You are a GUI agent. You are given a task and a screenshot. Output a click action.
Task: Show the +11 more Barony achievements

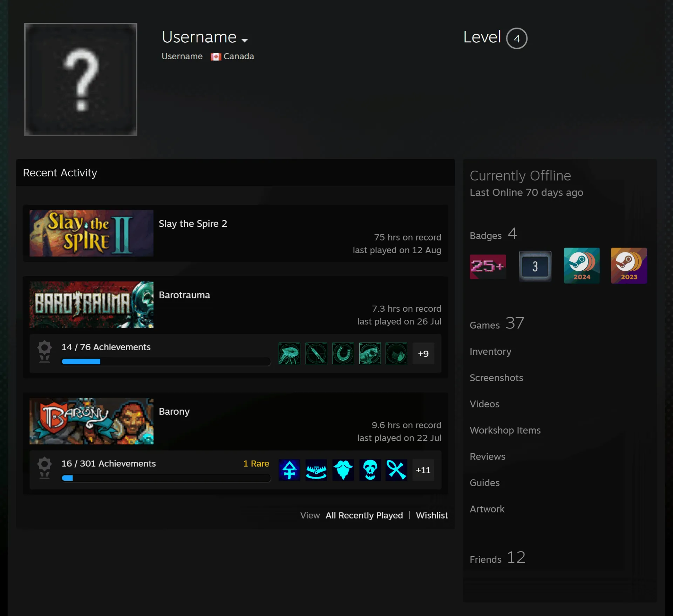[x=423, y=470]
